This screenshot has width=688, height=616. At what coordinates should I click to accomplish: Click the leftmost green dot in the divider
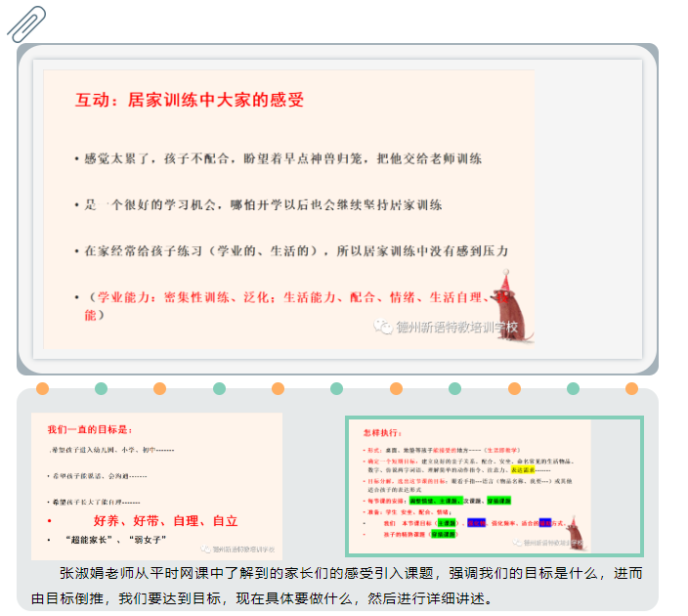(x=101, y=388)
